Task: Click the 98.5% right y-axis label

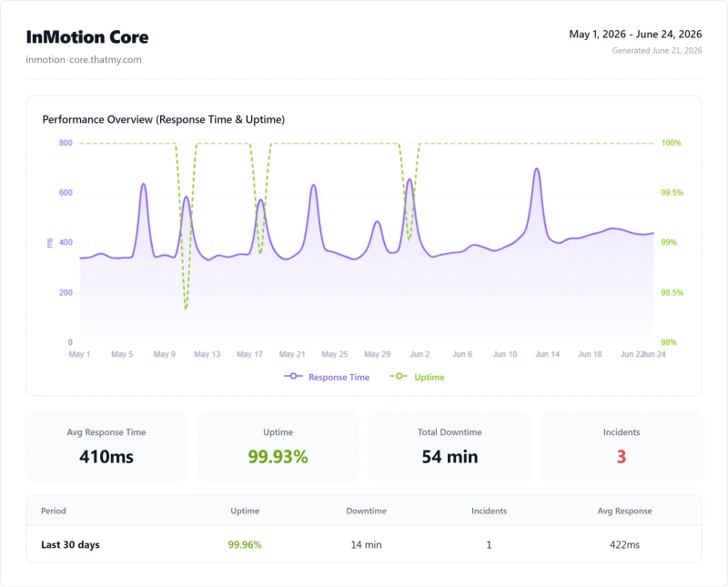Action: point(672,292)
